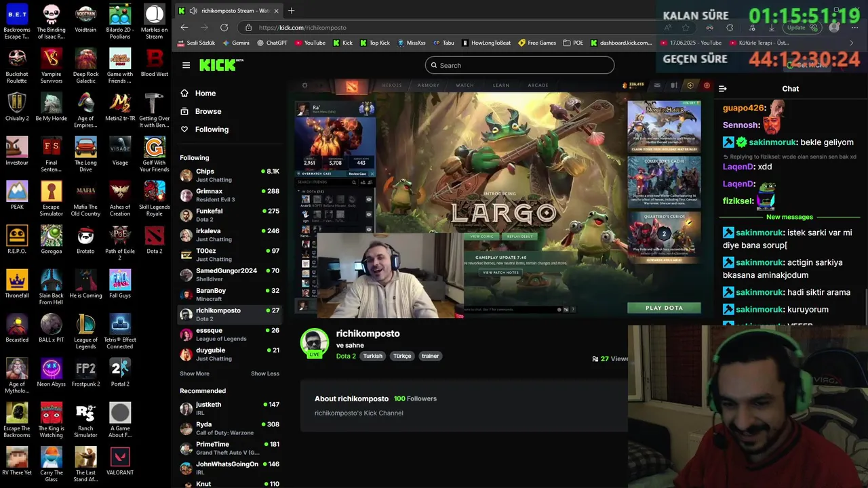868x488 pixels.
Task: Click richikomposto's live avatar
Action: (315, 343)
